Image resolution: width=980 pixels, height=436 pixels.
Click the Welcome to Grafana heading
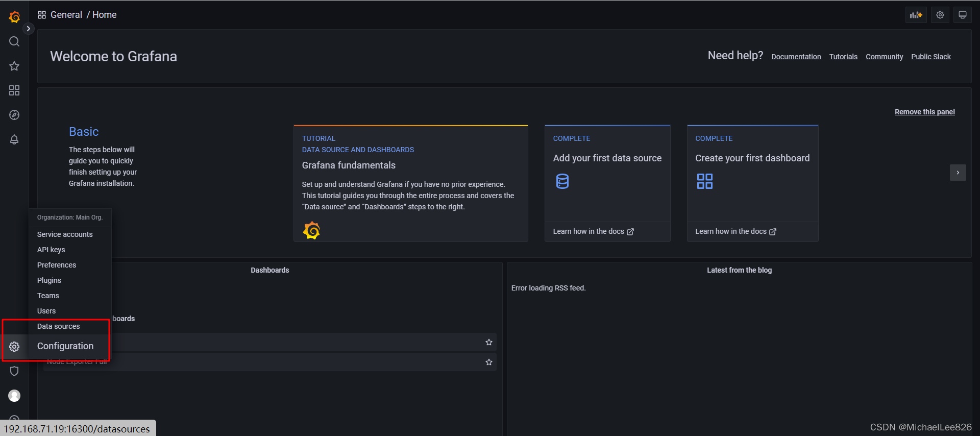113,56
